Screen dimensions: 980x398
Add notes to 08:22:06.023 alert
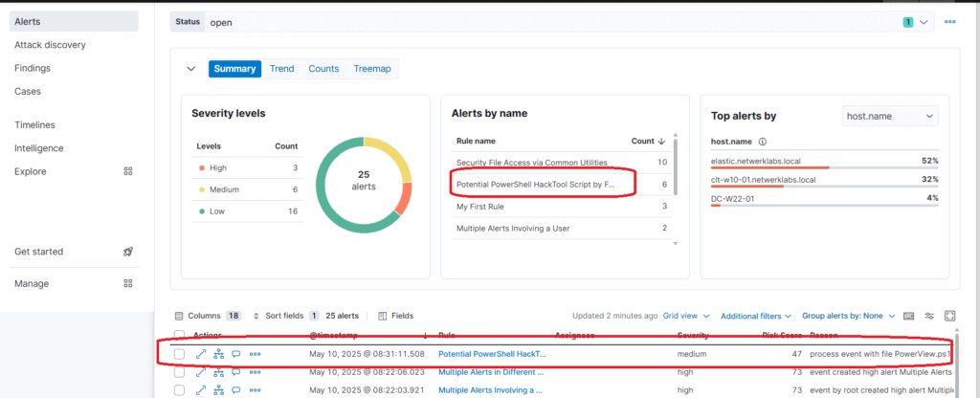coord(236,372)
